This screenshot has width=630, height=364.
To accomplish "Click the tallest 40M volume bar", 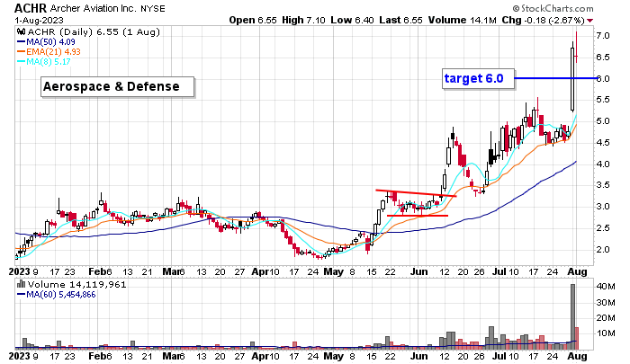I will coord(572,316).
